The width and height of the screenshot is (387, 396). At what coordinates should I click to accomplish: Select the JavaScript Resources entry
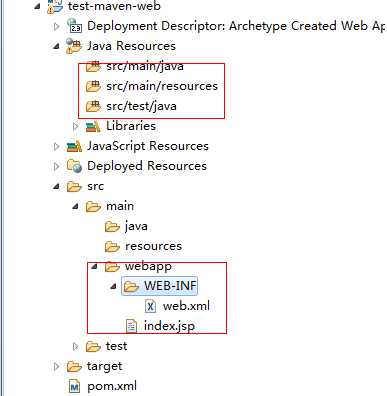tap(148, 146)
